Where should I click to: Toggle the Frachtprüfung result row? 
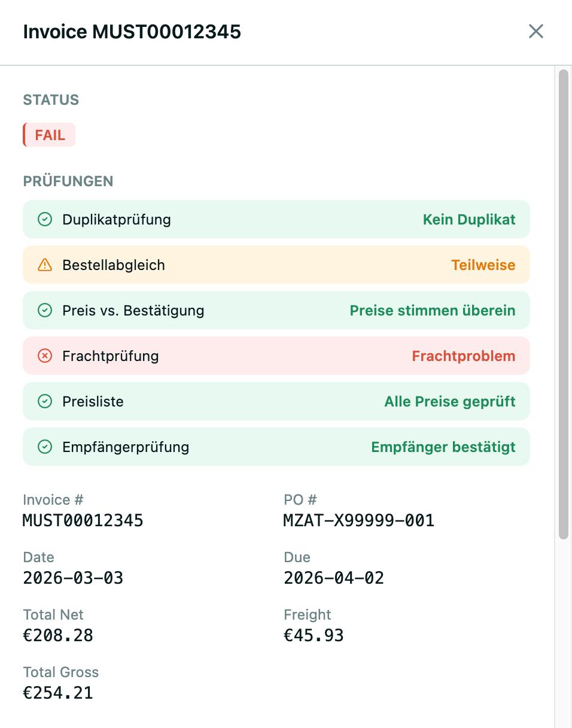(276, 356)
